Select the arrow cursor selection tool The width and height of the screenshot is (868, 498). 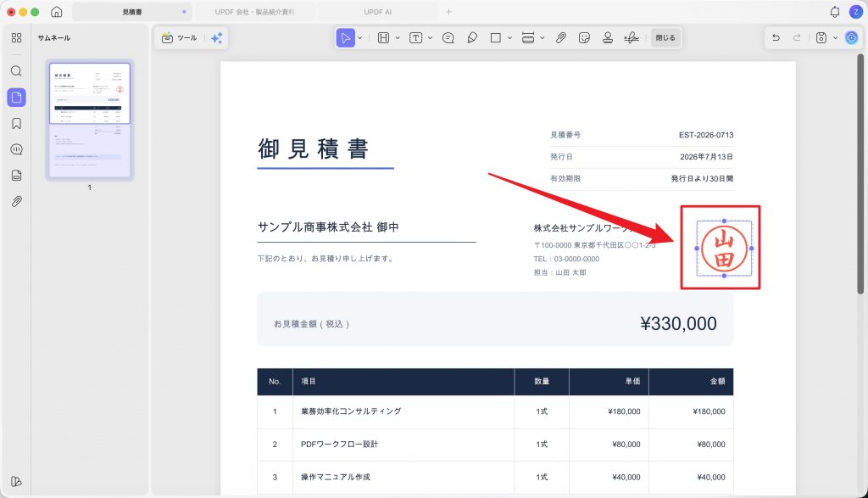pos(346,37)
